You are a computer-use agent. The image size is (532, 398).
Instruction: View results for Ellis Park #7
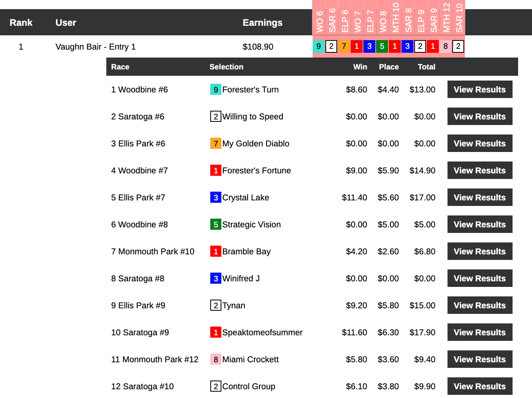tap(480, 197)
